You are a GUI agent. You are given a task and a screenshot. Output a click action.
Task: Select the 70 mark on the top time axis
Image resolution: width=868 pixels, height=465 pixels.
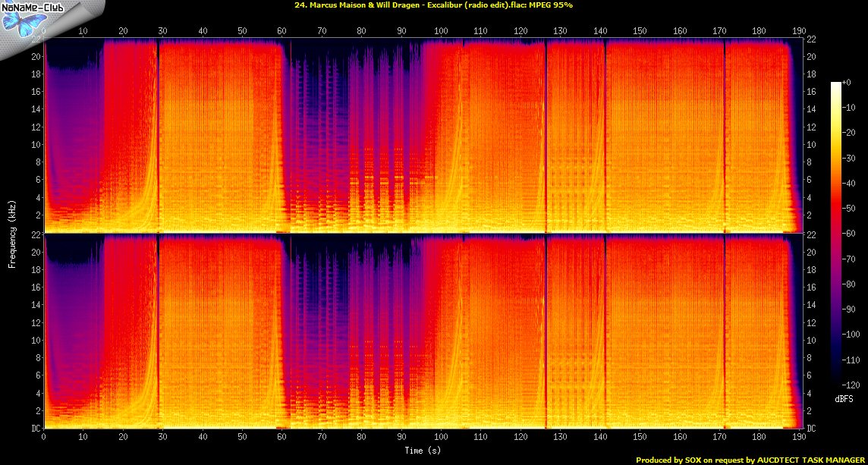click(322, 31)
